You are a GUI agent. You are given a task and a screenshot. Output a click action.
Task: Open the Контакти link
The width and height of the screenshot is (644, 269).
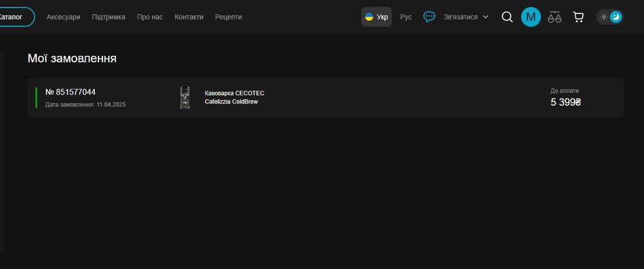189,17
